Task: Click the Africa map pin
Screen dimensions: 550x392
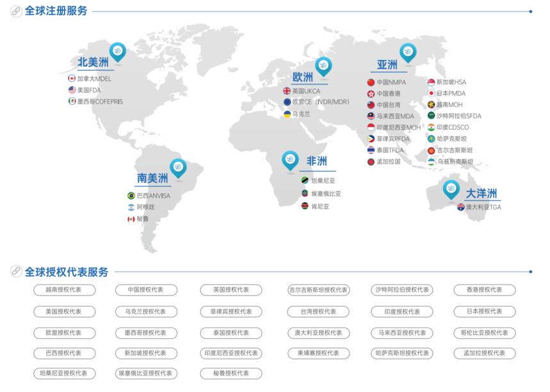Action: (290, 161)
